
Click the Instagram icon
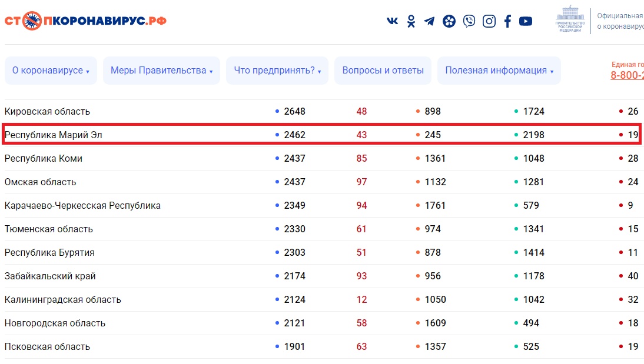coord(489,21)
